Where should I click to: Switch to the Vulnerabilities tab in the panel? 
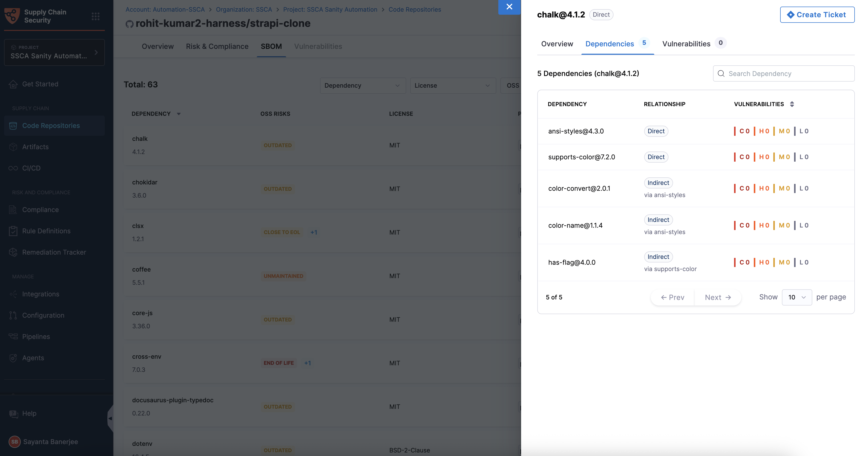[x=686, y=44]
